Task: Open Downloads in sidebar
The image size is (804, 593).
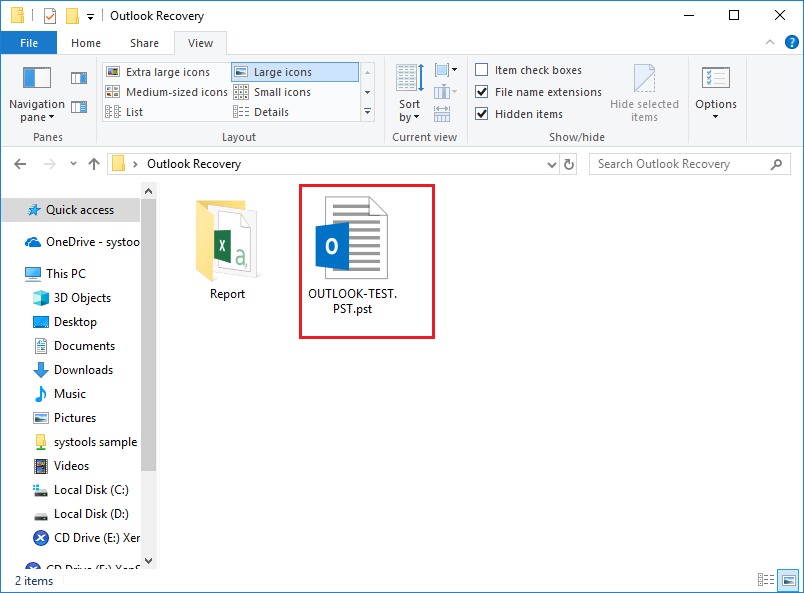Action: [x=73, y=370]
